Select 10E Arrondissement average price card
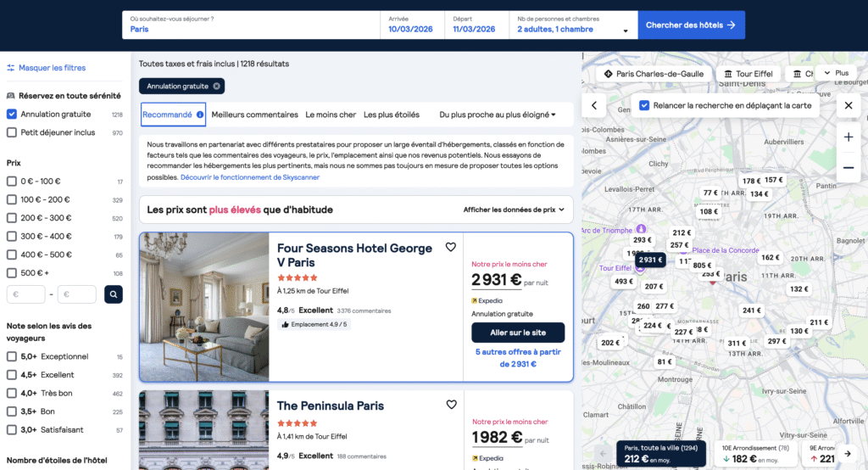Viewport: 868px width, 470px height. (755, 453)
